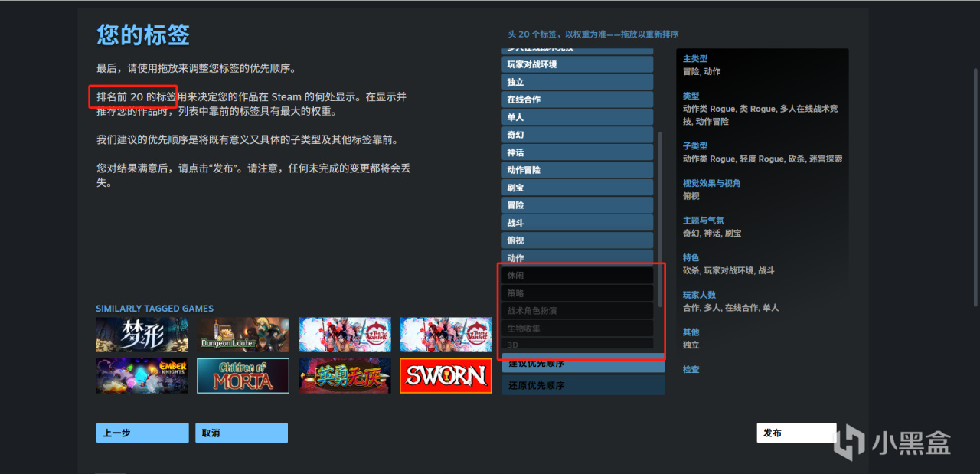Select the greyed-out 策略 tag
Viewport: 980px width, 474px height.
coord(577,293)
